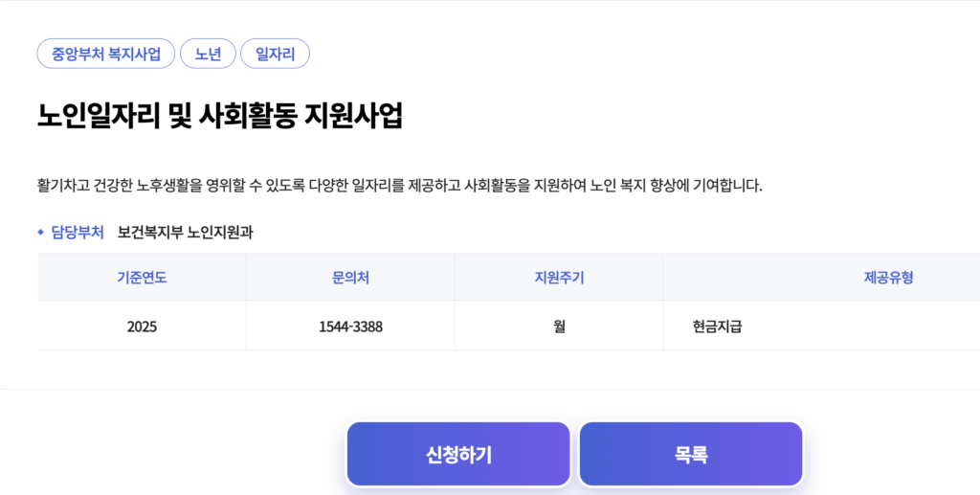Click the 현금지급 provision type cell
This screenshot has height=495, width=980.
pyautogui.click(x=718, y=326)
